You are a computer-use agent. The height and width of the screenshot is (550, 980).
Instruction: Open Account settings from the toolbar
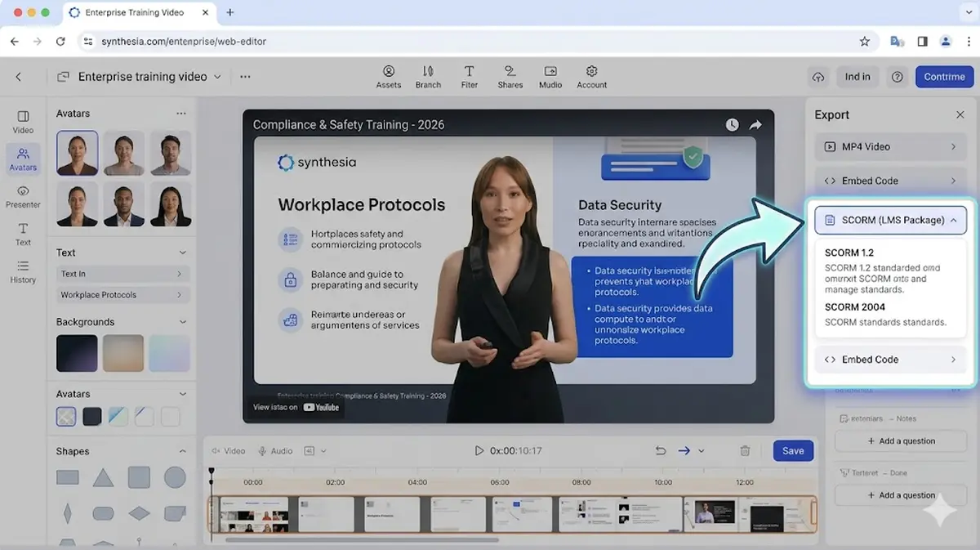click(590, 76)
